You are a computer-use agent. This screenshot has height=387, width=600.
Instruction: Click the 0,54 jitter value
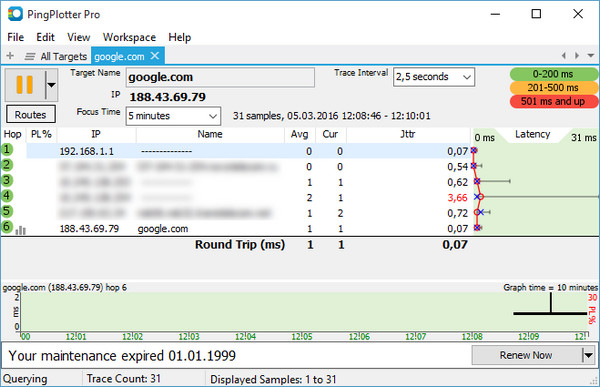[458, 167]
